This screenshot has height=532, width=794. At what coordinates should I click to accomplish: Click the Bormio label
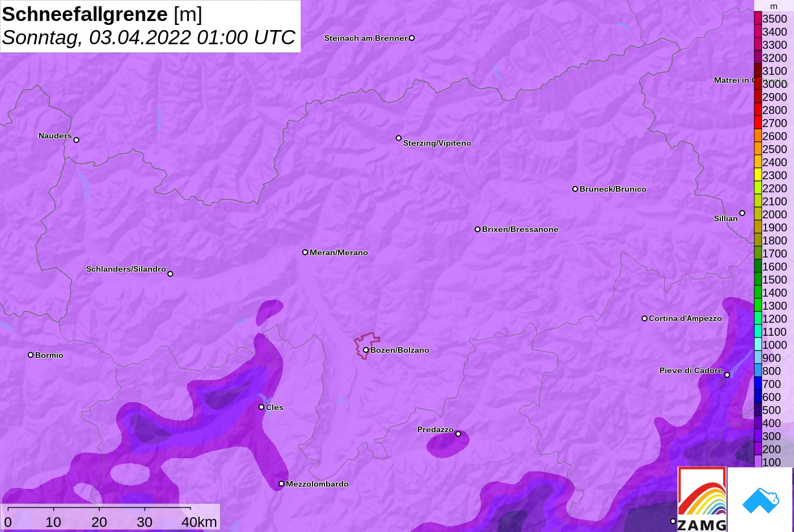[49, 355]
